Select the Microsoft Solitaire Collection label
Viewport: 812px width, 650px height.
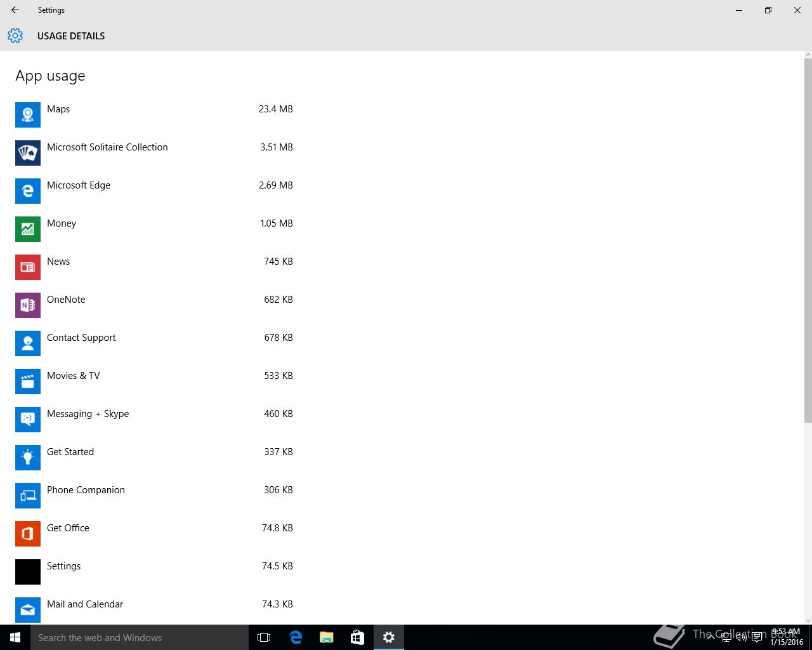(107, 147)
